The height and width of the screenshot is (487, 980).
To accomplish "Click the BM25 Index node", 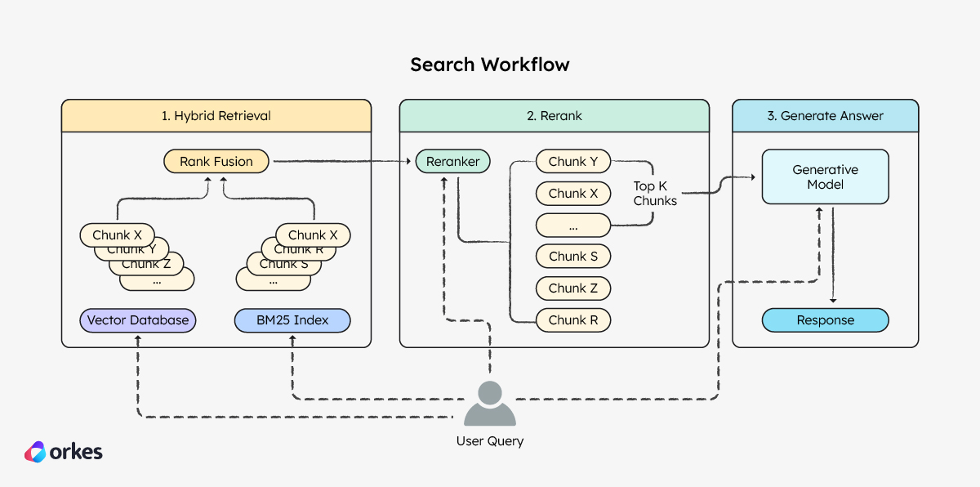I will coord(292,320).
